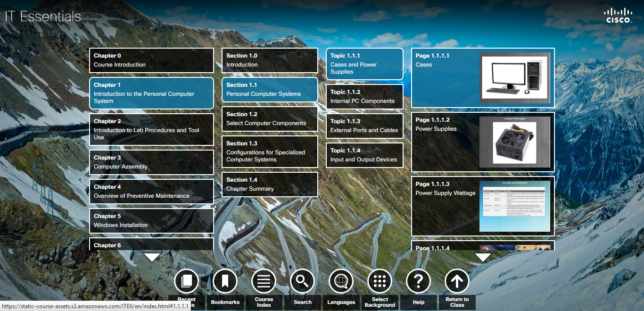The height and width of the screenshot is (311, 644).
Task: Click the Cisco logo
Action: pyautogui.click(x=619, y=16)
